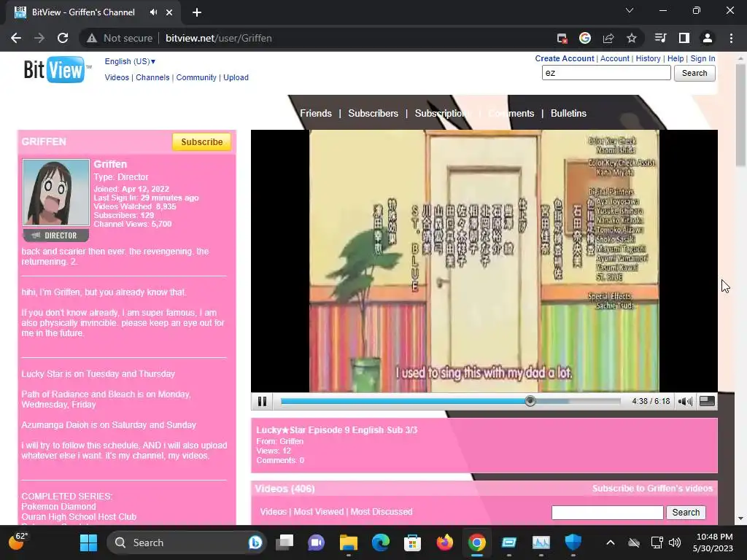Toggle the browser side panel icon
The height and width of the screenshot is (560, 747).
tap(684, 38)
